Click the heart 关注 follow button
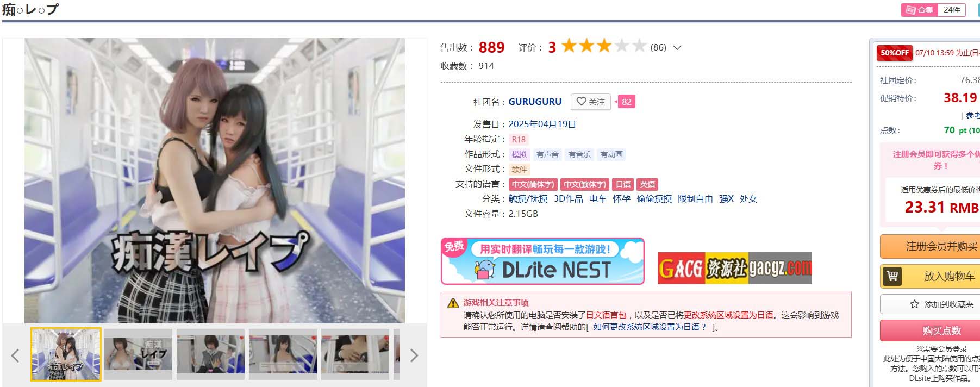The height and width of the screenshot is (387, 980). pyautogui.click(x=591, y=102)
